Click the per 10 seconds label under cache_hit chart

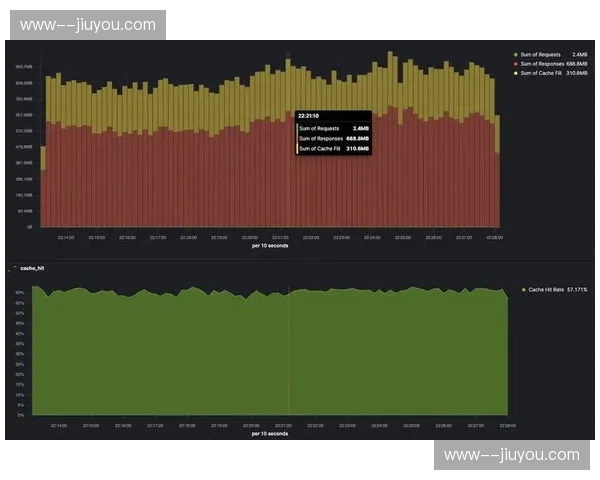coord(271,433)
